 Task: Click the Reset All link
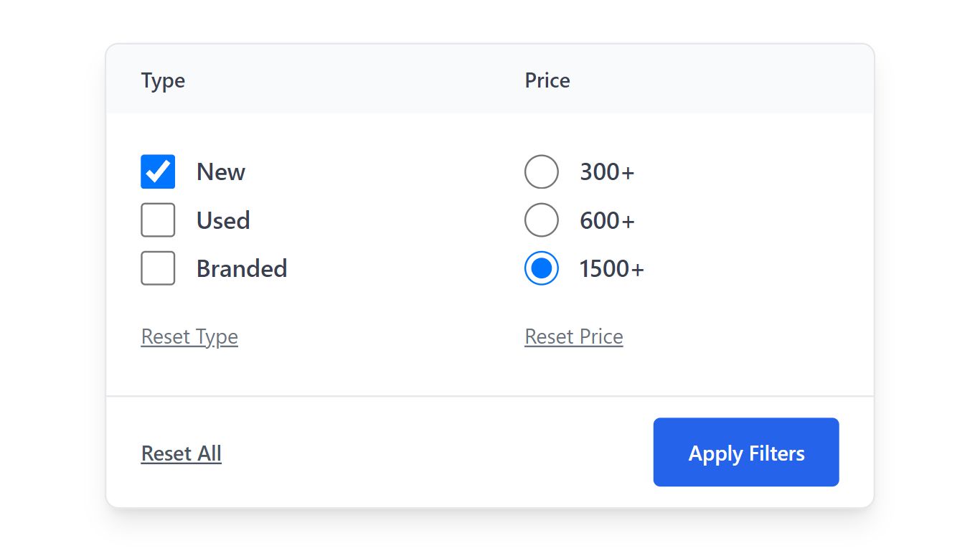(x=181, y=453)
